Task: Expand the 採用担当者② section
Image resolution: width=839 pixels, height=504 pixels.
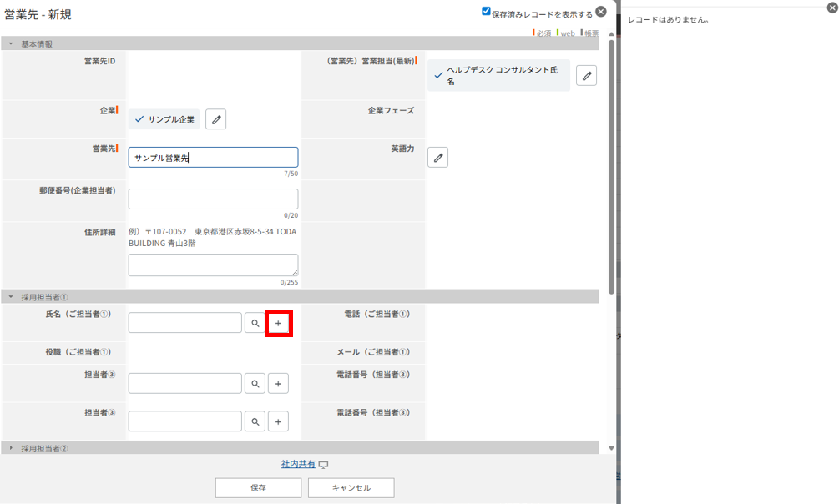Action: point(12,448)
